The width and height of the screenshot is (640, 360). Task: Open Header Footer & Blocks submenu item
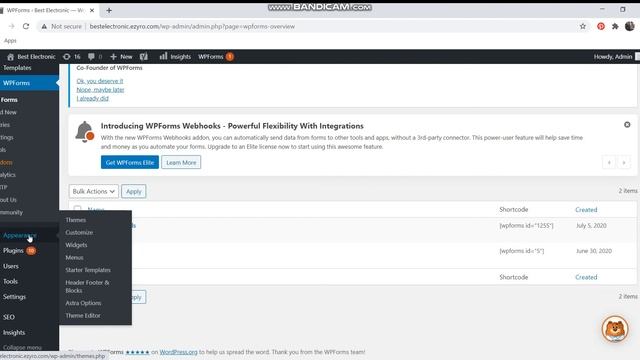[x=87, y=286]
